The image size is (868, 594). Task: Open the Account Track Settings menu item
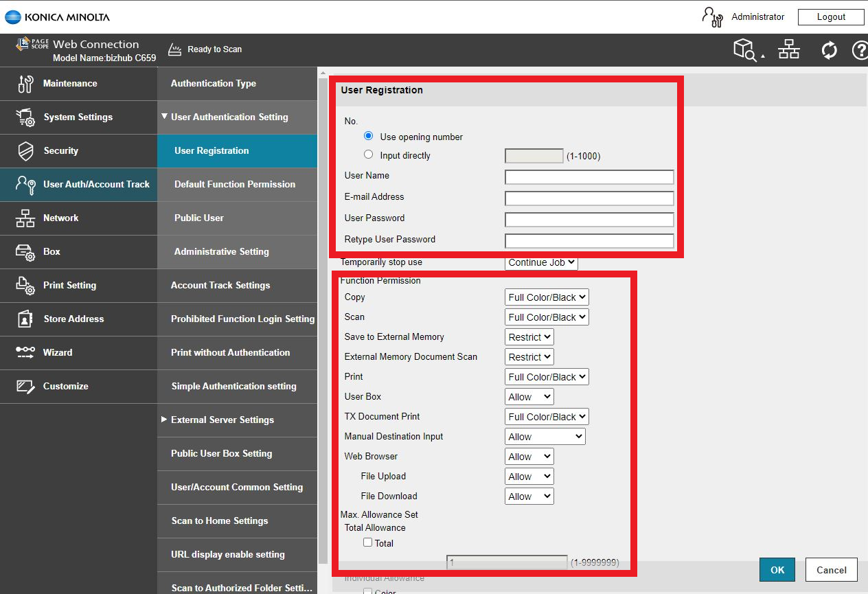click(220, 286)
